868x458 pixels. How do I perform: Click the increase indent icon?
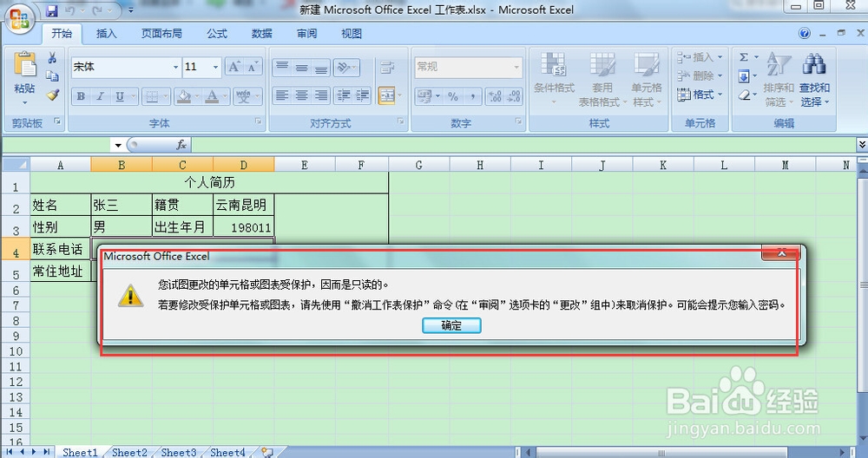[363, 95]
